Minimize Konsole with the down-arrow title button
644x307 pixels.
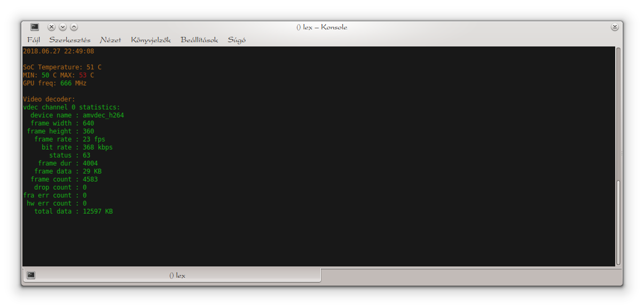(x=62, y=27)
